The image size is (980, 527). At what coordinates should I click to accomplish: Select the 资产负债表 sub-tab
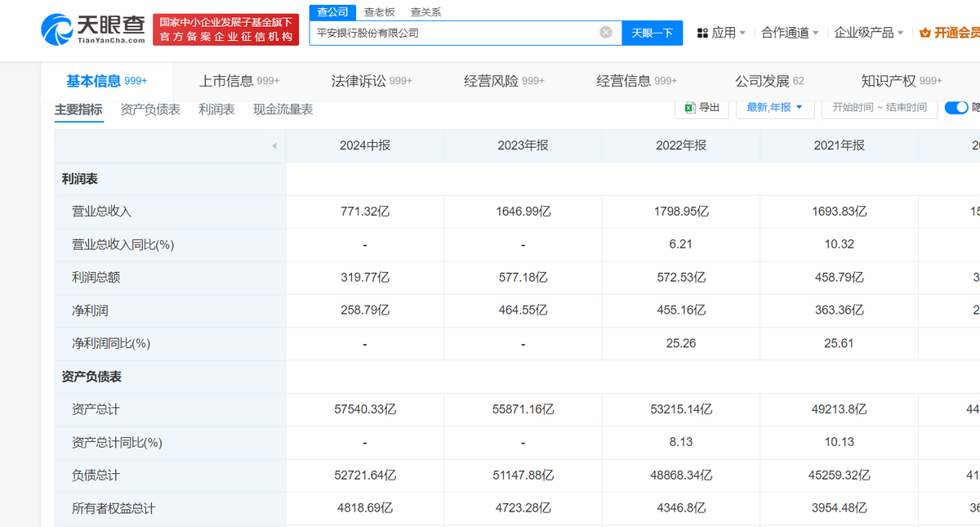pyautogui.click(x=150, y=109)
